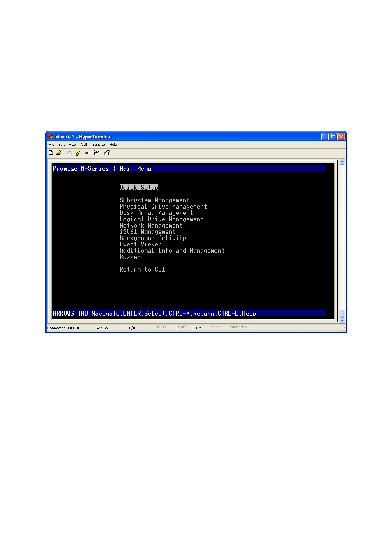Select the highlighted Quick Setup entry
Viewport: 392px width, 555px height.
[139, 187]
